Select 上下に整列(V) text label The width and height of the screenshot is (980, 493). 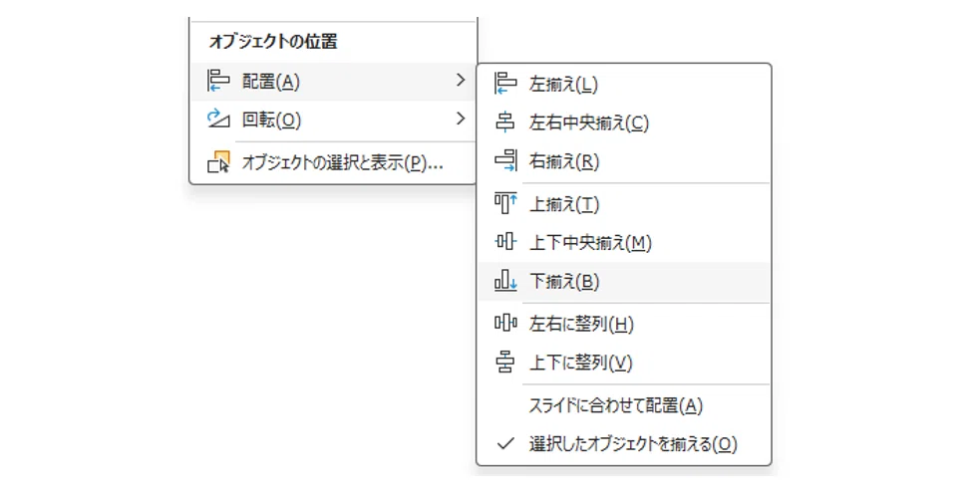click(x=580, y=363)
